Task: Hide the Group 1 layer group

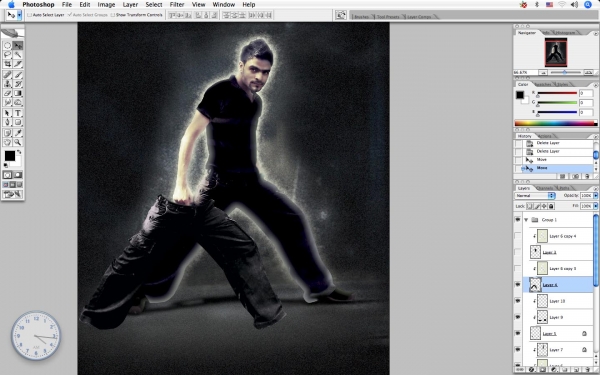Action: pyautogui.click(x=517, y=220)
